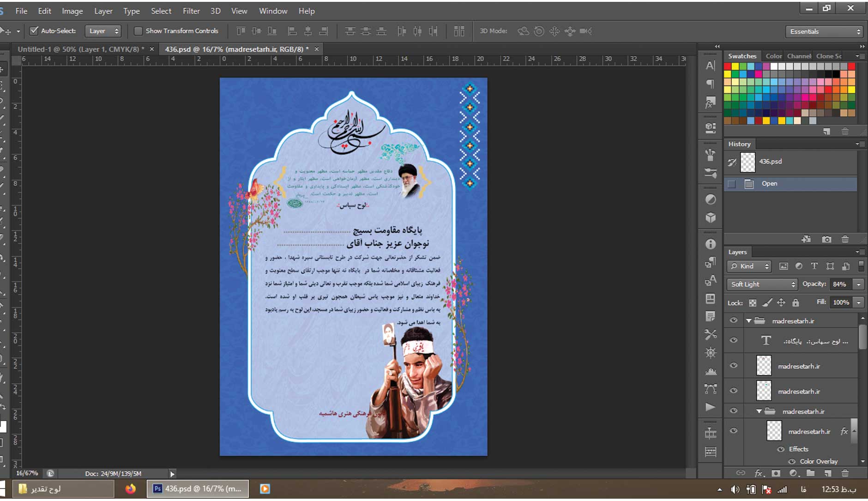Open the Opacity slider arrow
Screen dimensions: 868x501
tap(859, 284)
